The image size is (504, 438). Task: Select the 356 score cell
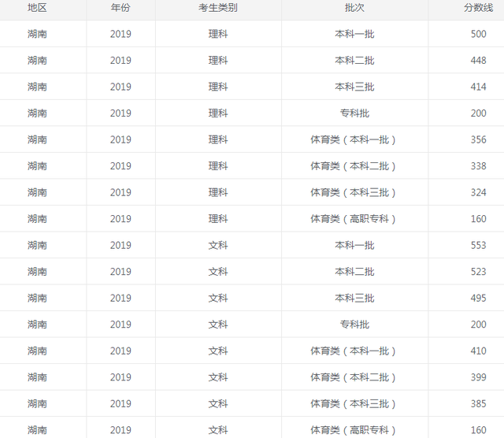478,139
